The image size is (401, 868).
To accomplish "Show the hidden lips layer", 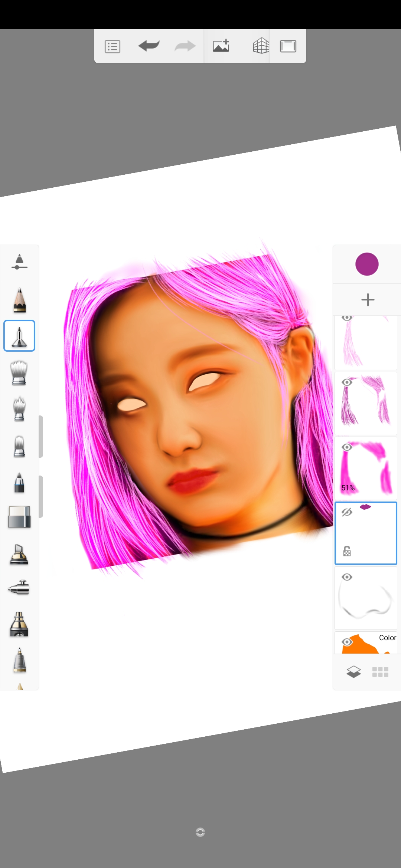I will pos(347,512).
